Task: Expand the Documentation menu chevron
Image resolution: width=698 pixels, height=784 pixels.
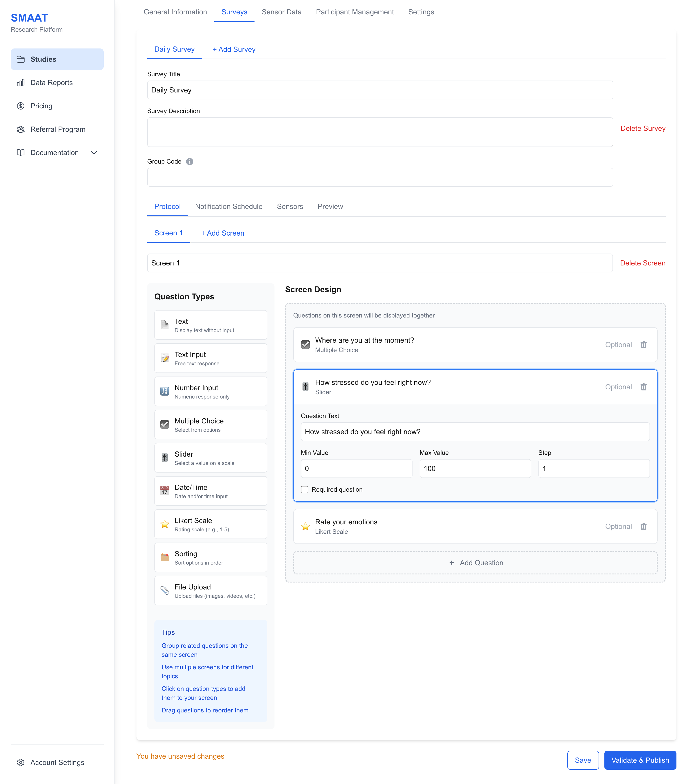Action: tap(94, 153)
